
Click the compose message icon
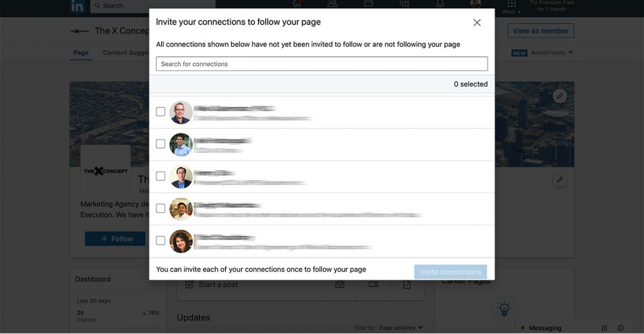click(x=605, y=328)
